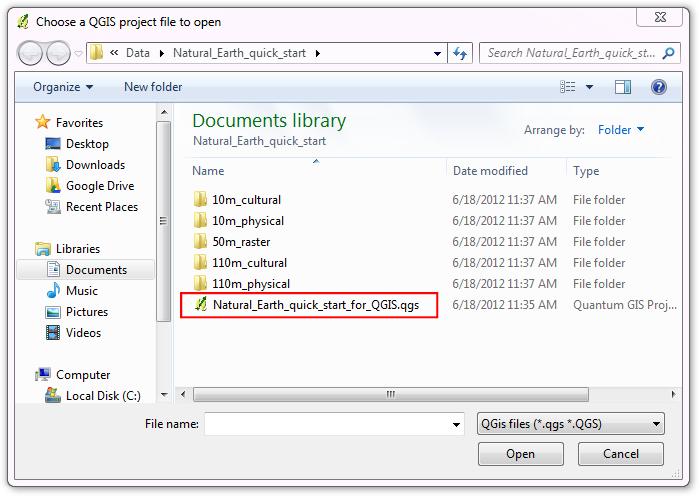Open the Arrange by Folder dropdown
This screenshot has width=700, height=496.
tap(621, 130)
